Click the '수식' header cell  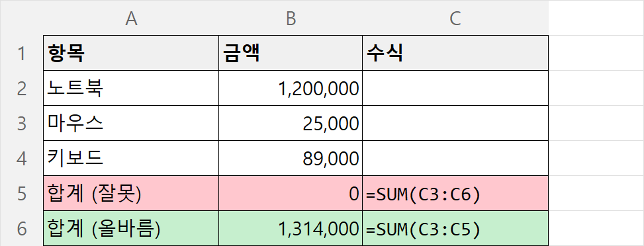[455, 53]
